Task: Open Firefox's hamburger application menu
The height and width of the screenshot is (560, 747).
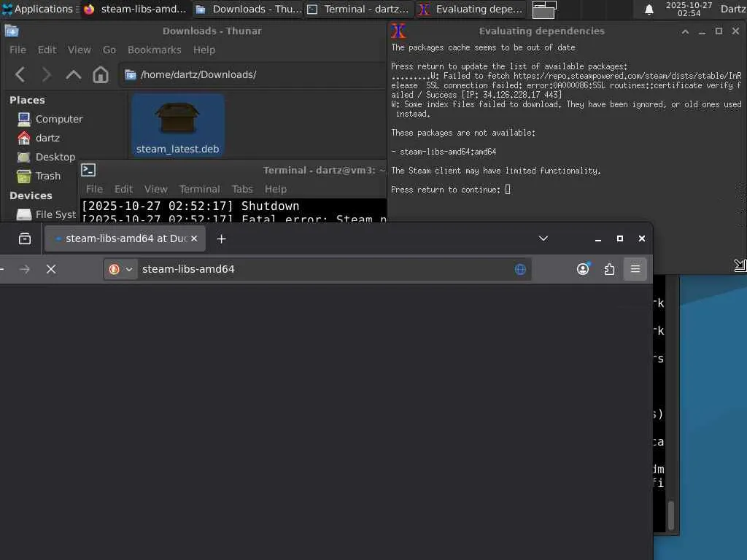Action: (635, 269)
